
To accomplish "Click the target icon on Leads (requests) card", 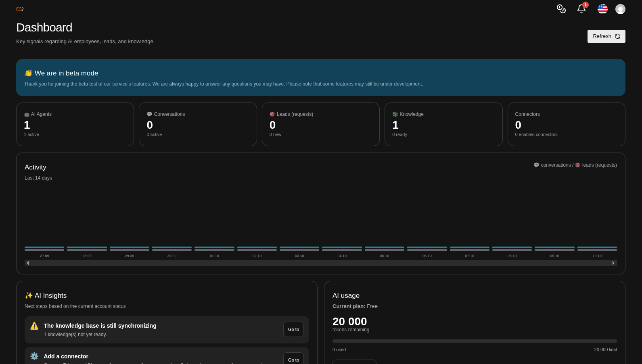I will tap(272, 114).
